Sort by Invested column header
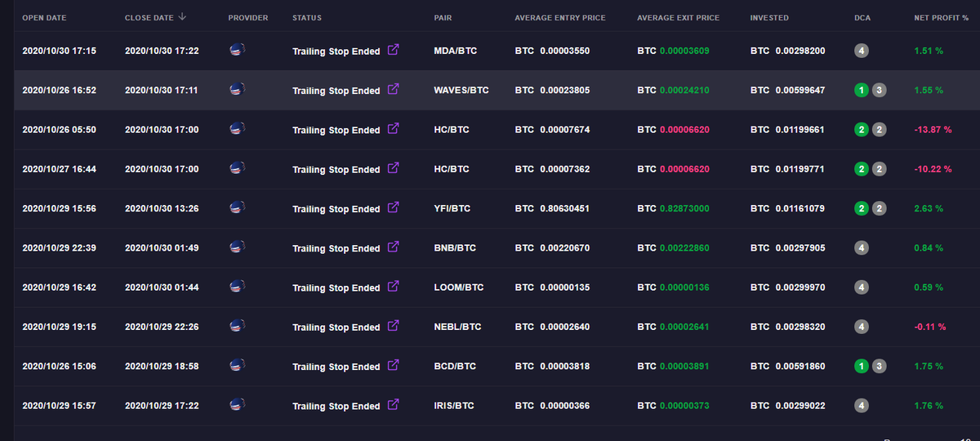Screen dimensions: 980x441 769,17
